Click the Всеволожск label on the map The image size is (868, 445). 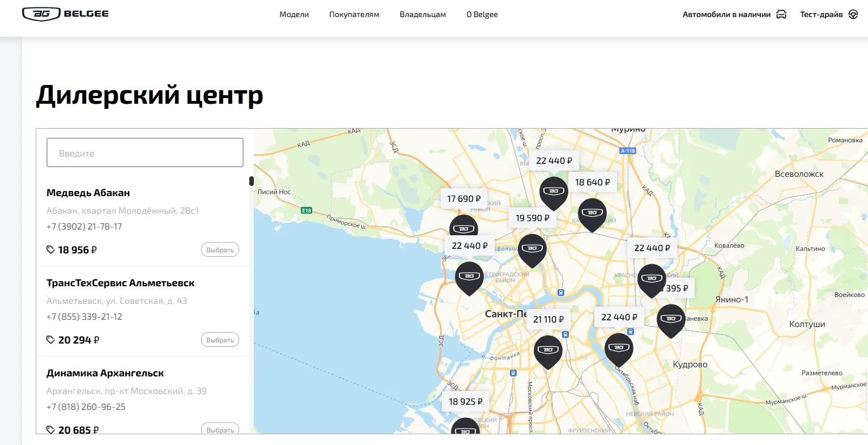(799, 174)
